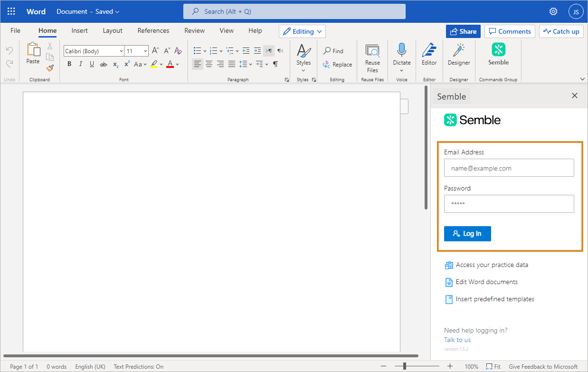588x372 pixels.
Task: Toggle left-to-right text direction
Action: (269, 51)
